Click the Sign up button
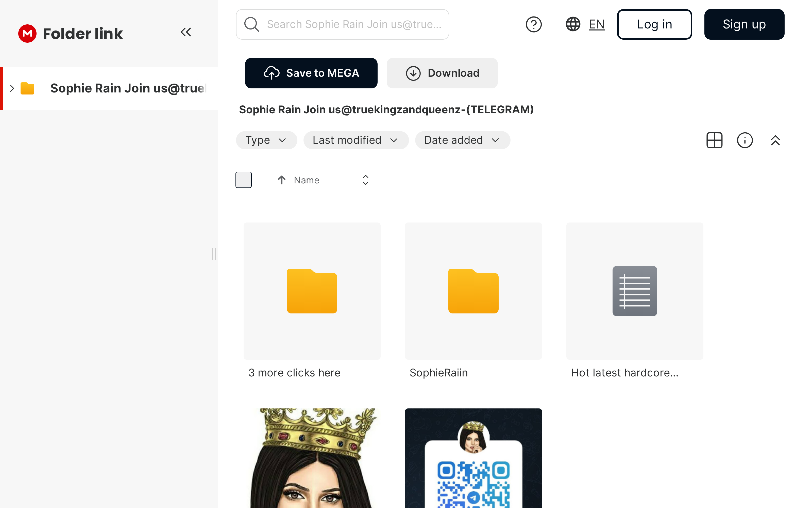This screenshot has height=508, width=812. [744, 24]
